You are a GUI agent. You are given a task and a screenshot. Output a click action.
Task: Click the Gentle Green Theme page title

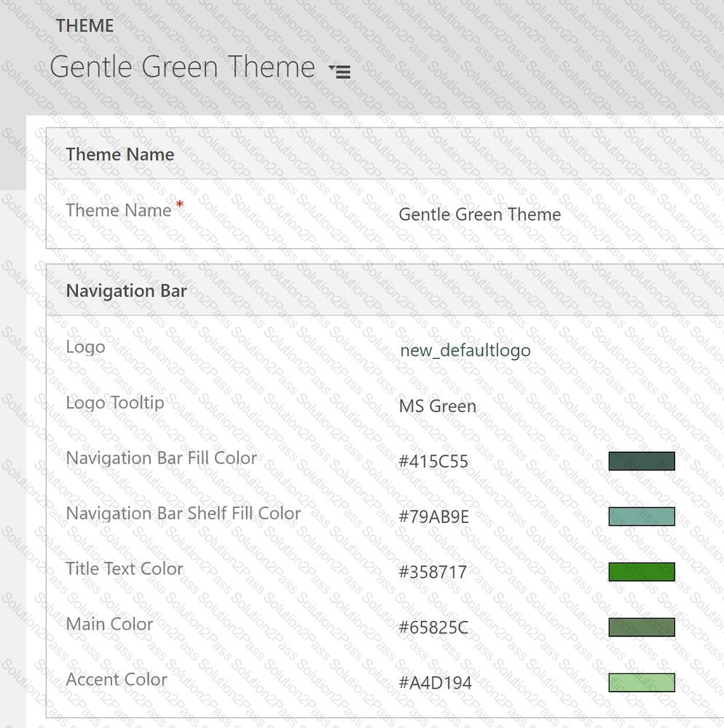pyautogui.click(x=182, y=67)
